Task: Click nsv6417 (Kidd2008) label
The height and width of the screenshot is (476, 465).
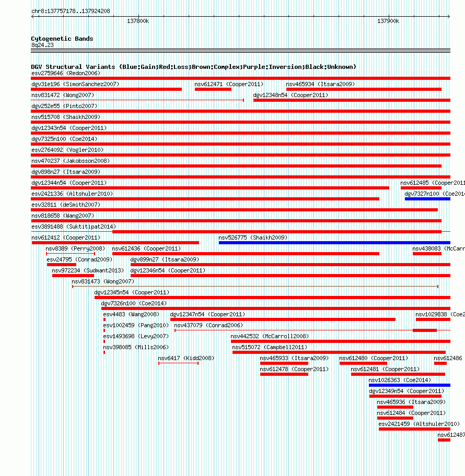Action: pos(186,358)
